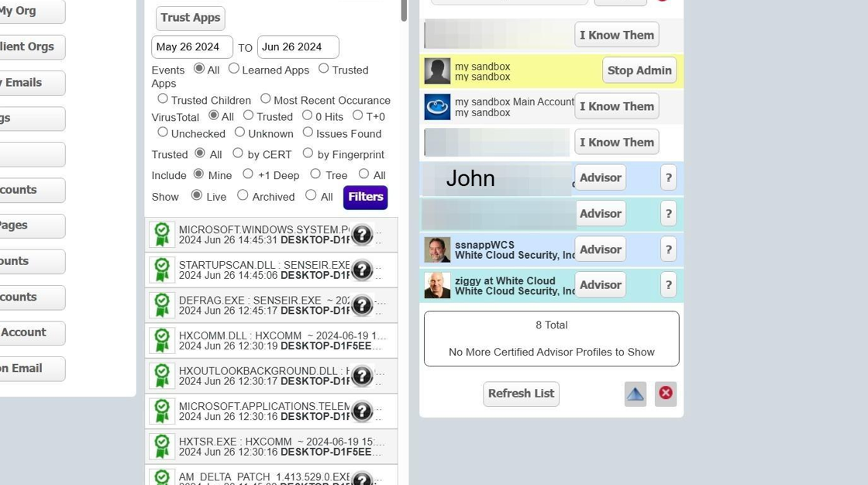Click the green certificate icon beside DEFRAG.EXE
868x485 pixels.
click(162, 305)
